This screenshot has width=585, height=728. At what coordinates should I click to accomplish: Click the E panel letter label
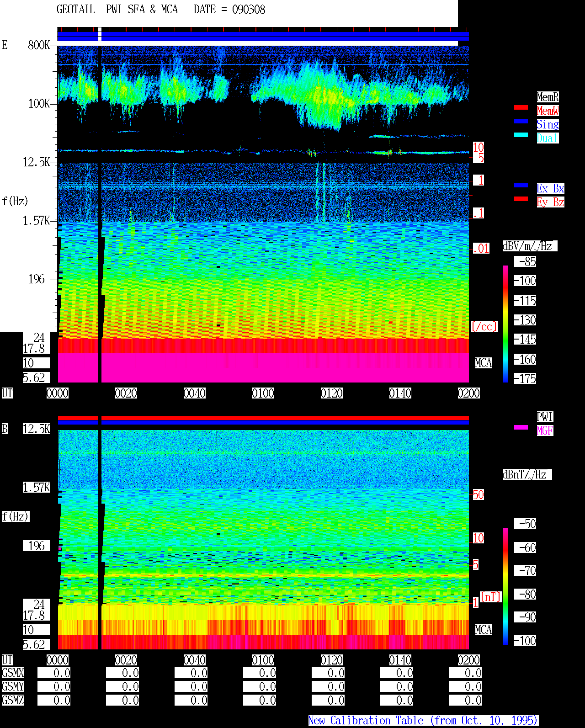5,45
